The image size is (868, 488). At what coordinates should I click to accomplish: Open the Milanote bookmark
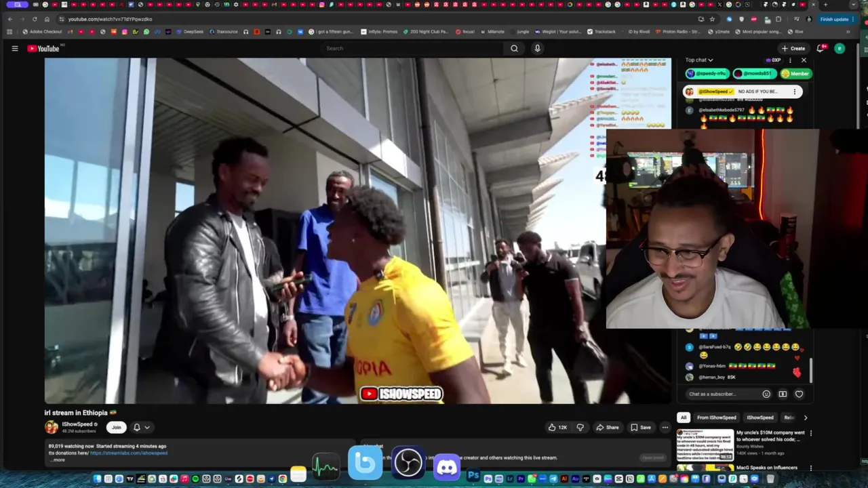coord(492,32)
